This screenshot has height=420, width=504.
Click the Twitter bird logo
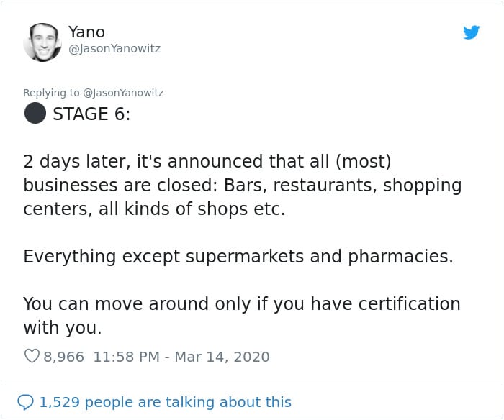point(471,32)
